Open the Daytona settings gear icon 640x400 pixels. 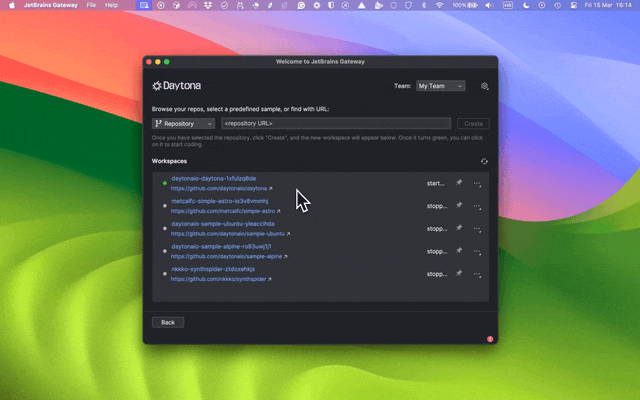pos(484,86)
